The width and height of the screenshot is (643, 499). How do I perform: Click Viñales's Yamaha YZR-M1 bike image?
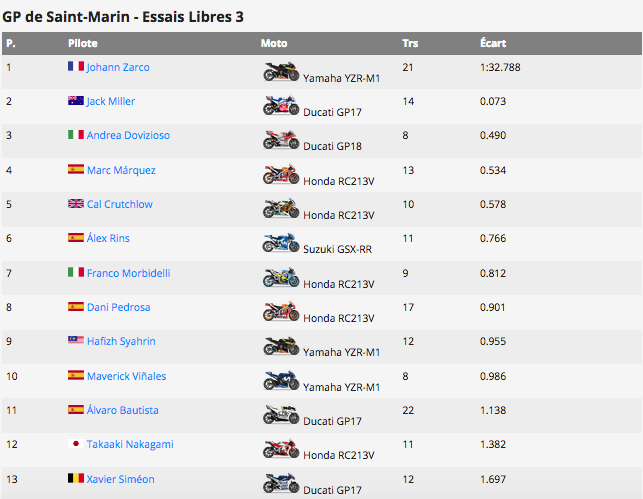click(x=281, y=381)
